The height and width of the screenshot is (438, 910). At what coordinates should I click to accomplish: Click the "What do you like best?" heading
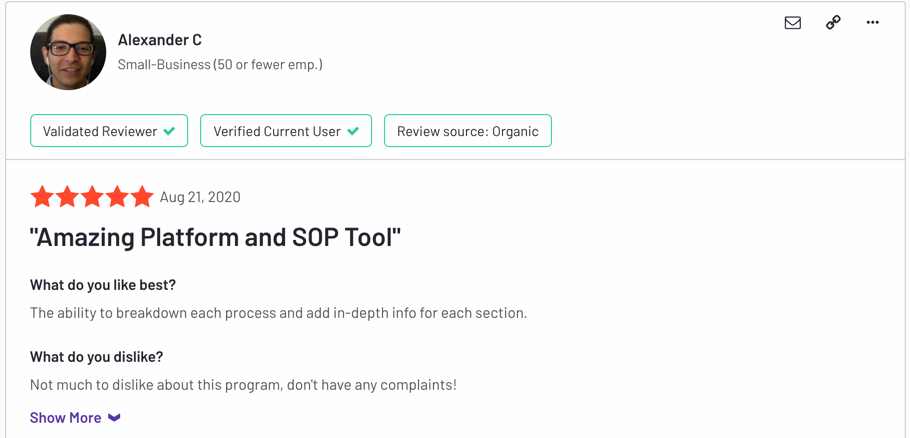pyautogui.click(x=103, y=285)
